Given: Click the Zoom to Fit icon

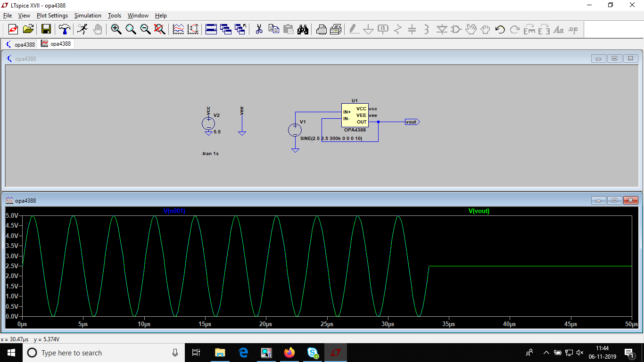Looking at the screenshot, I should (160, 29).
